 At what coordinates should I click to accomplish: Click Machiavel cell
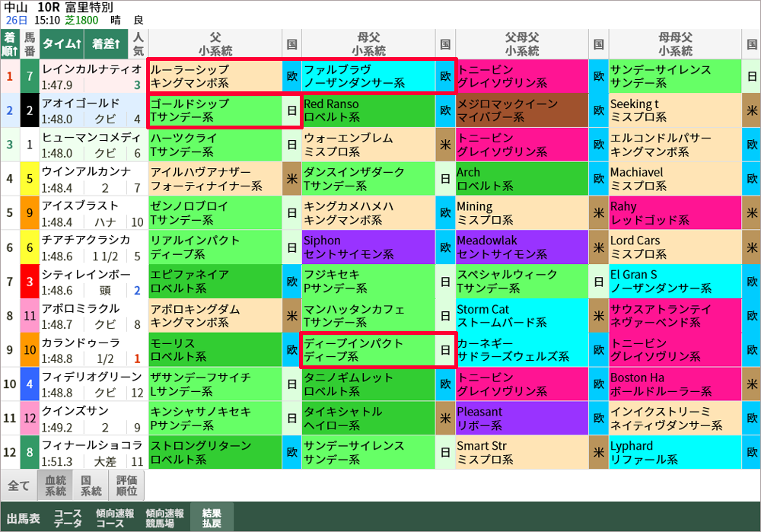click(x=675, y=179)
